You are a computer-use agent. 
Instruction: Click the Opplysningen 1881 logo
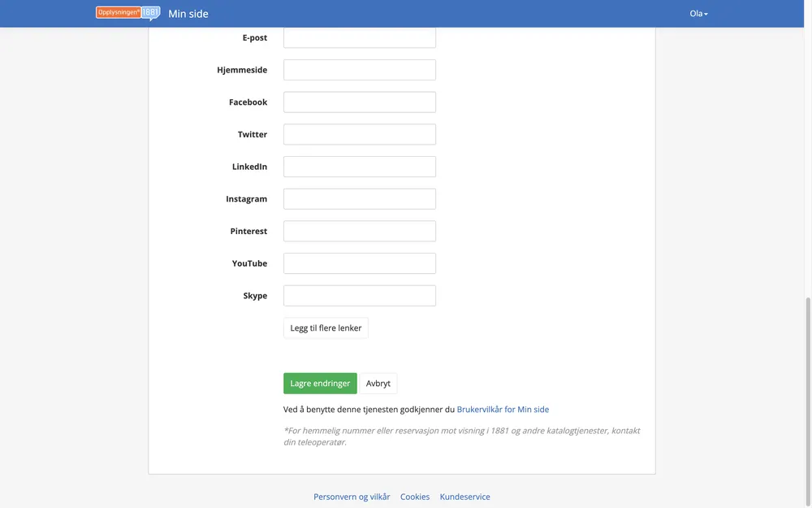tap(127, 13)
